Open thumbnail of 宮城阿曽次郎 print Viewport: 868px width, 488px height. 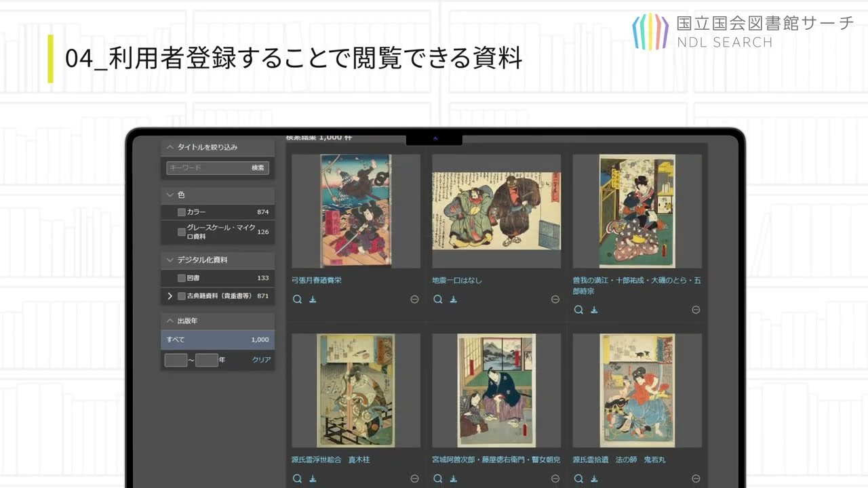pos(496,390)
